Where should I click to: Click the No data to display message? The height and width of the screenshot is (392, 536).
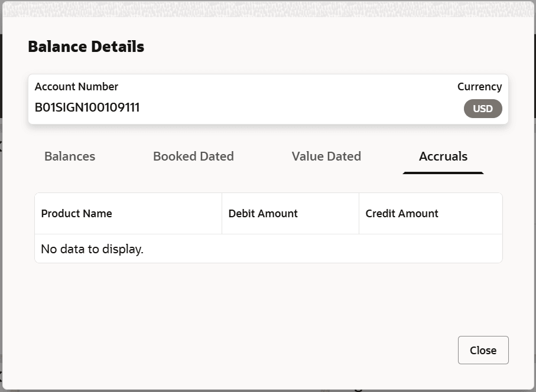[x=92, y=249]
